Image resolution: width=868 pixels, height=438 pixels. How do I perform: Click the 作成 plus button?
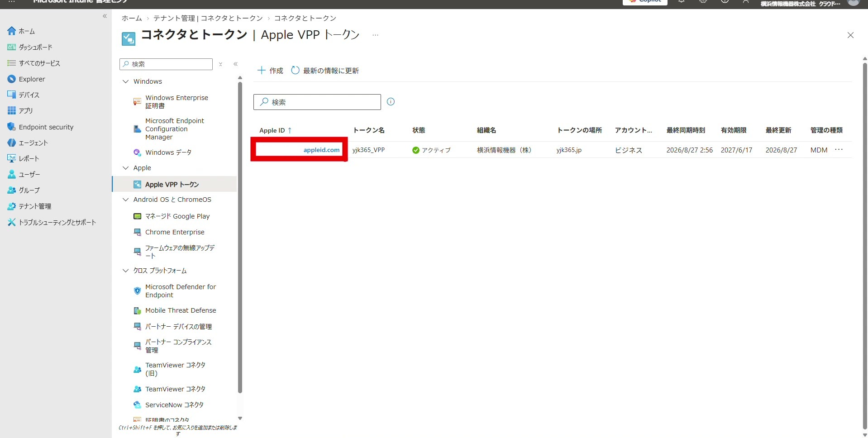coord(270,71)
